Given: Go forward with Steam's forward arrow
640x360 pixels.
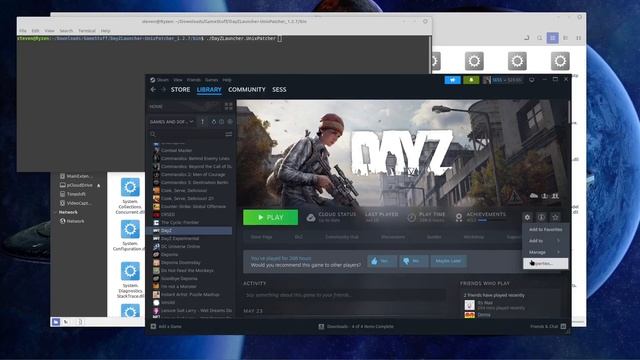Looking at the screenshot, I should (x=163, y=89).
